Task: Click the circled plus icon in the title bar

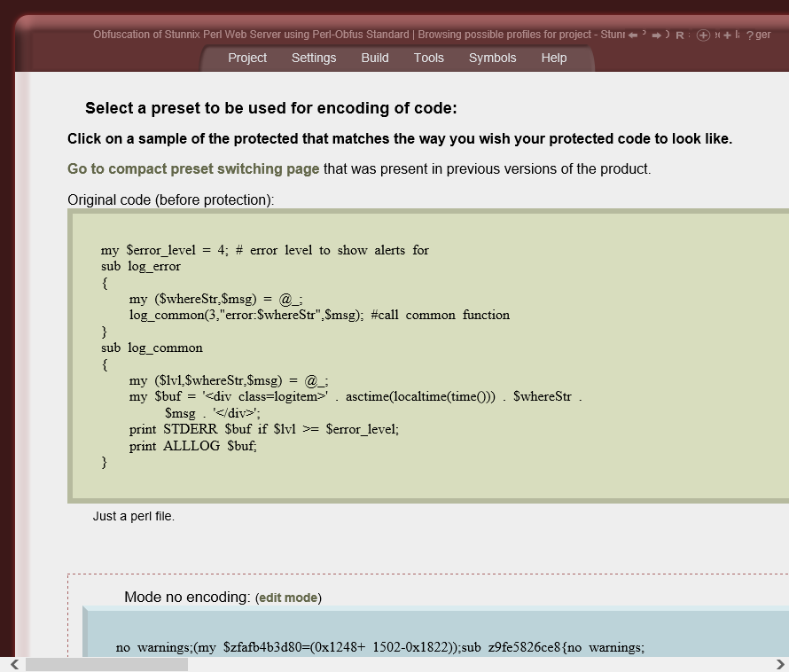Action: (704, 35)
